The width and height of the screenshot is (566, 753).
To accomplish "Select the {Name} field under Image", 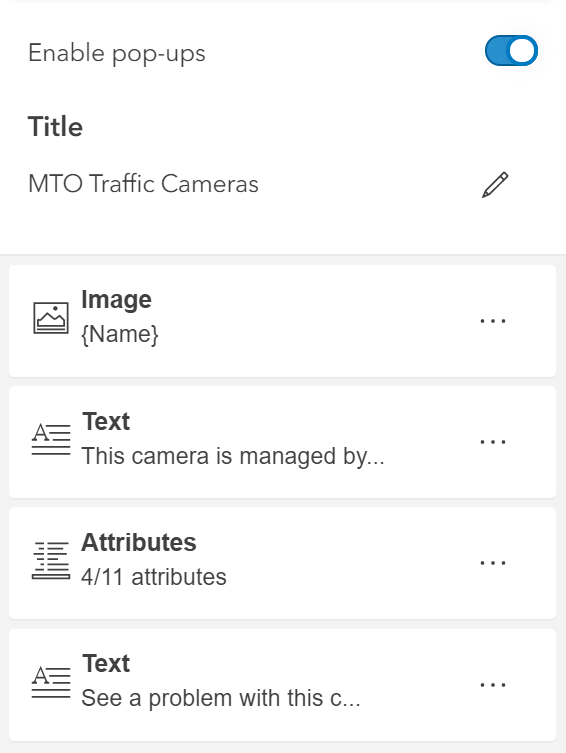I will (x=120, y=334).
